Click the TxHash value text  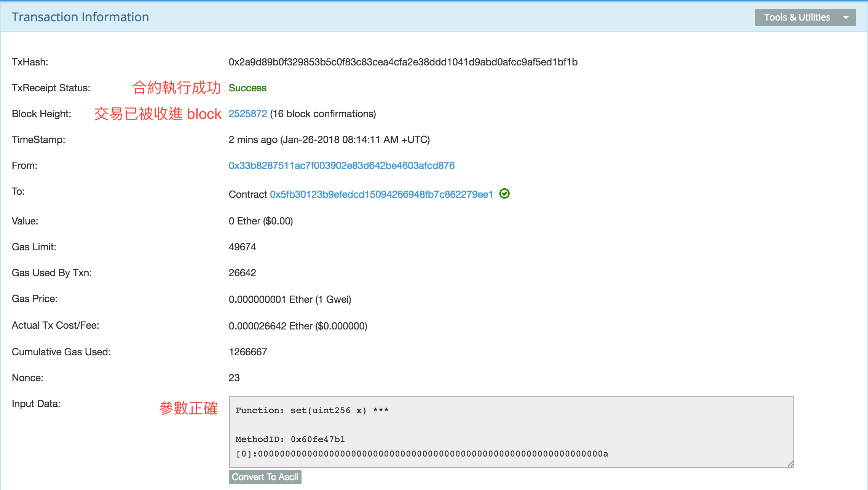click(x=403, y=62)
